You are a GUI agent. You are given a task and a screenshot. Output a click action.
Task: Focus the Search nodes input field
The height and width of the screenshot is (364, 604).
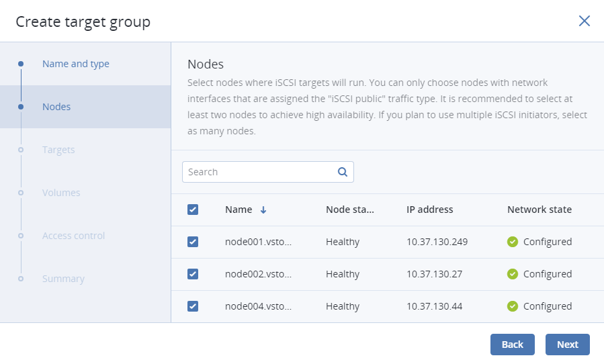(x=259, y=172)
